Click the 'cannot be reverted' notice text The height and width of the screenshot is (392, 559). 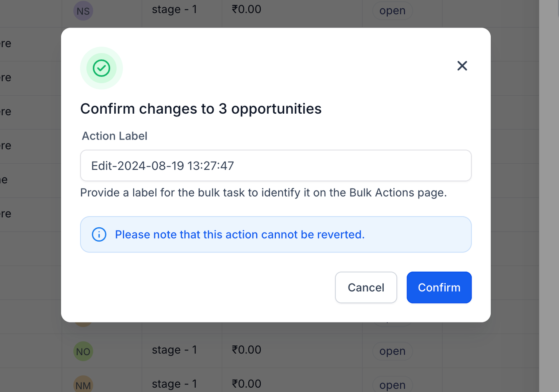(240, 234)
